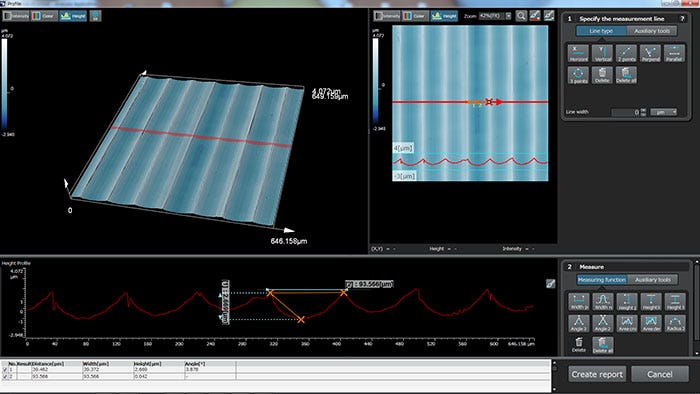Click the Height value 2.669 in row 1
700x394 pixels.
[141, 370]
